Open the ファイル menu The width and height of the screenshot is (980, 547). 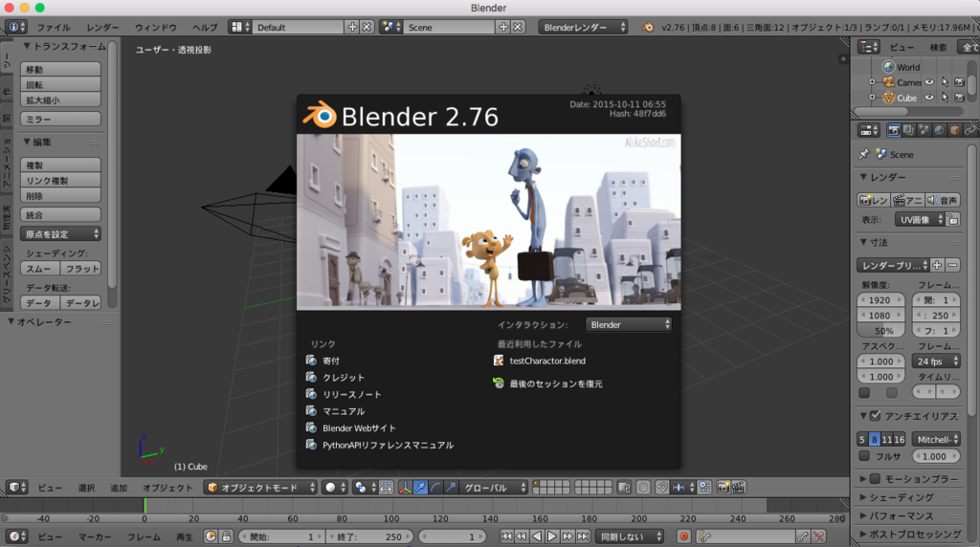point(54,28)
